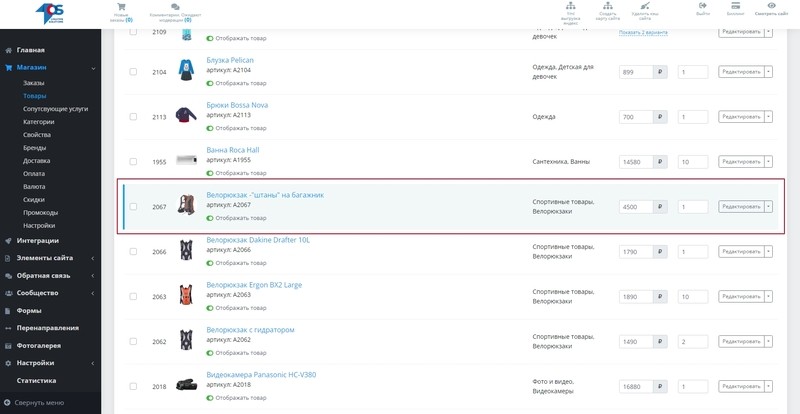Screen dimensions: 800x414
Task: Open Категории in the sidebar menu
Action: point(39,122)
